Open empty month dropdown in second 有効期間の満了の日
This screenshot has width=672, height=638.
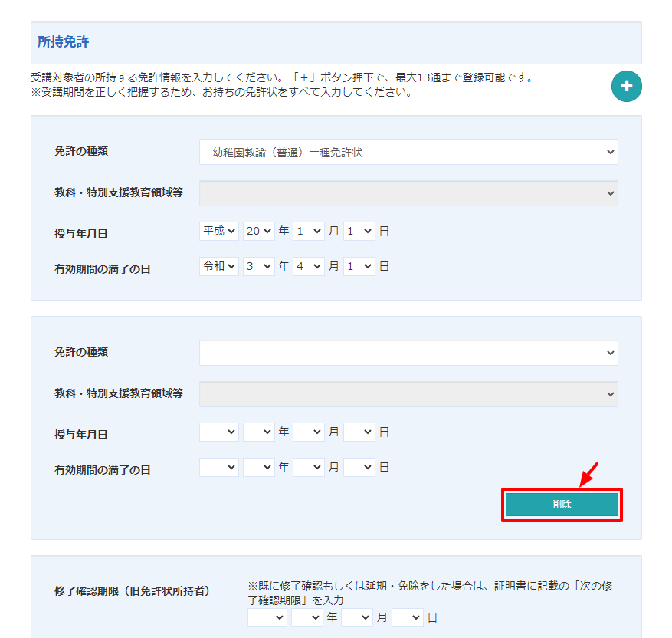pos(309,467)
